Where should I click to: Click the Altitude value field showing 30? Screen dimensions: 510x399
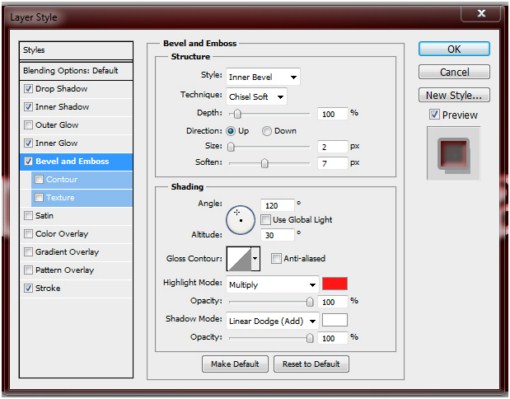tap(277, 235)
